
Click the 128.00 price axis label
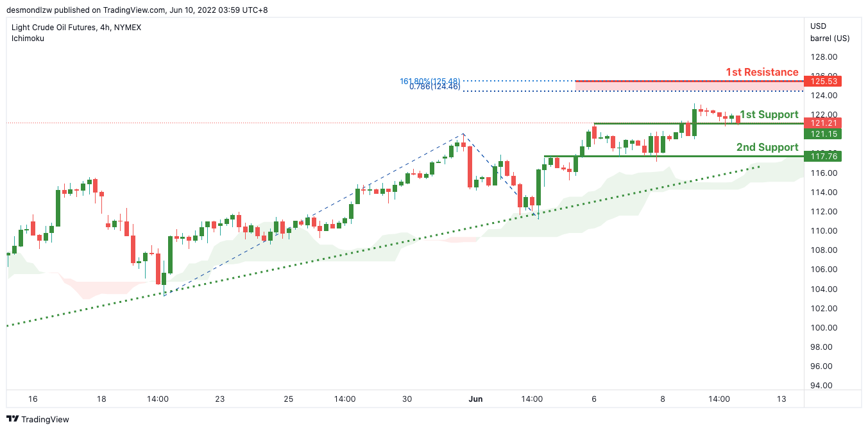coord(824,56)
